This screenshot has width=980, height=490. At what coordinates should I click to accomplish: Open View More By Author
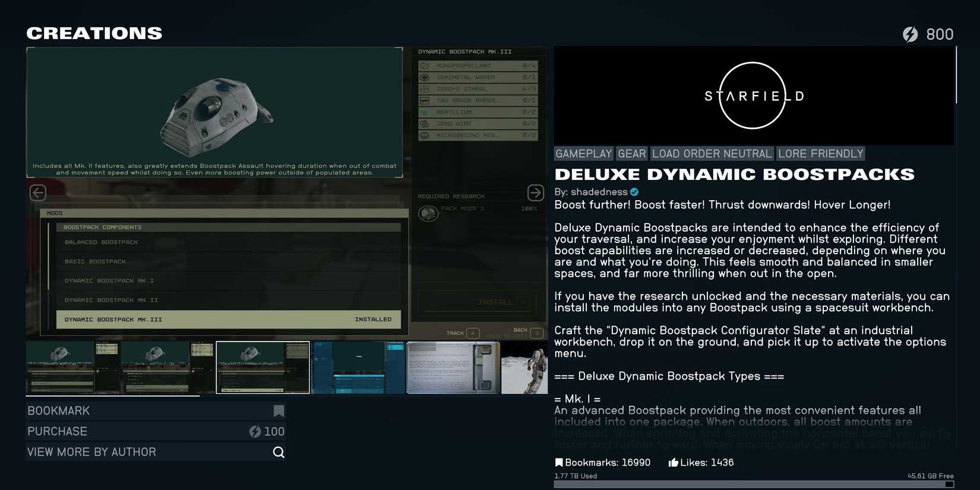(156, 453)
